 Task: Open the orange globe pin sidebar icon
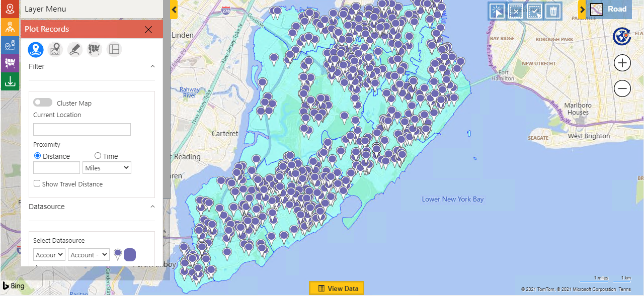(10, 28)
